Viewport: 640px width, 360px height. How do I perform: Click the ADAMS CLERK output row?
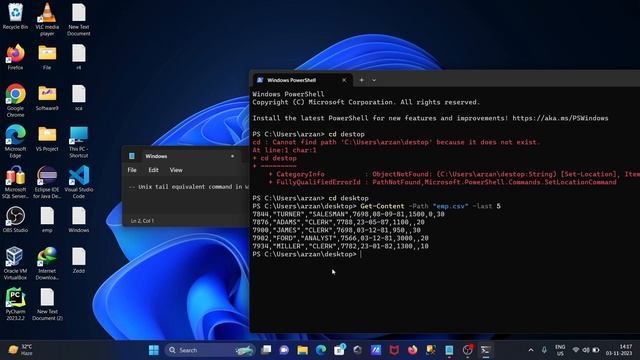pos(338,222)
